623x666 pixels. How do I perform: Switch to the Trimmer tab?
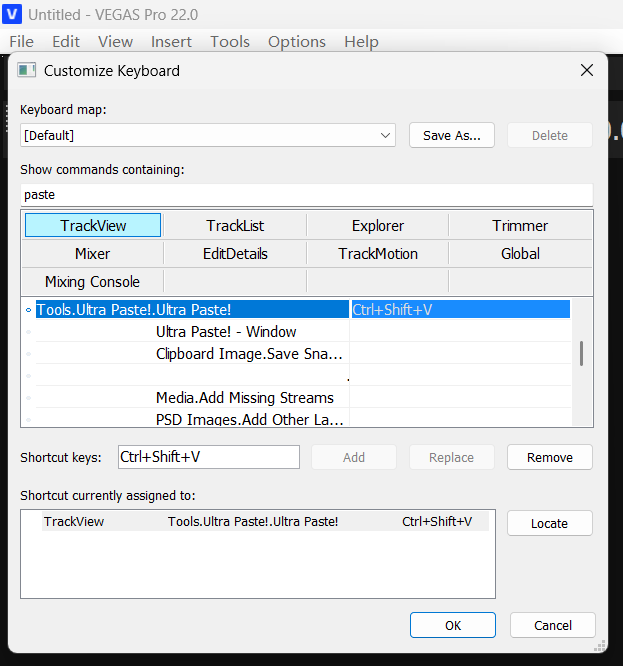click(x=520, y=226)
